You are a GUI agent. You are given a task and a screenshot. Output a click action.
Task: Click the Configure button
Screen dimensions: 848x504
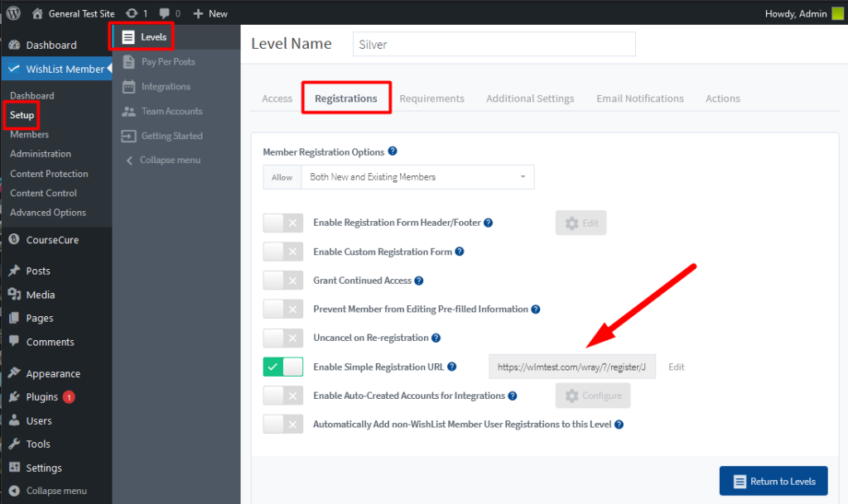point(593,396)
